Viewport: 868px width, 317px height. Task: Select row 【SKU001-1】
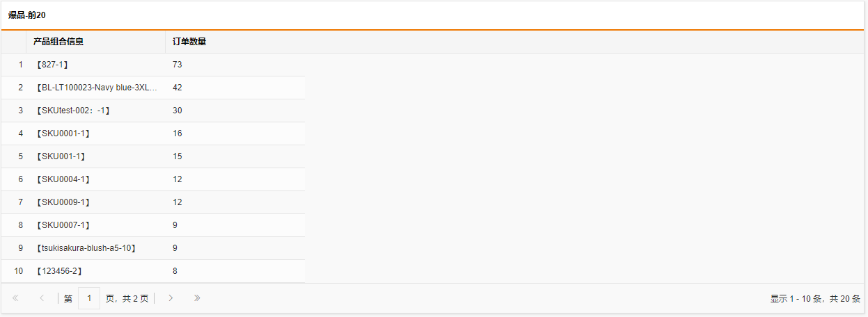(x=153, y=156)
